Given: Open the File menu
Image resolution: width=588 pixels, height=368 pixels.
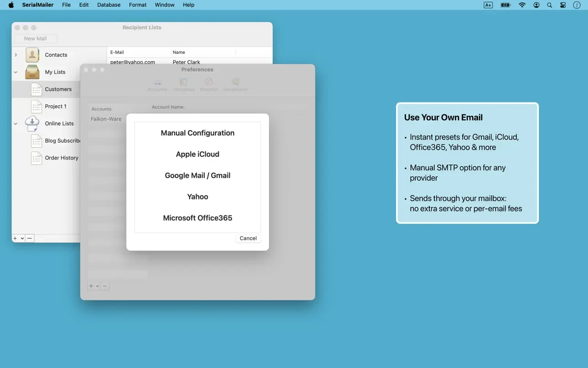Looking at the screenshot, I should (x=66, y=5).
